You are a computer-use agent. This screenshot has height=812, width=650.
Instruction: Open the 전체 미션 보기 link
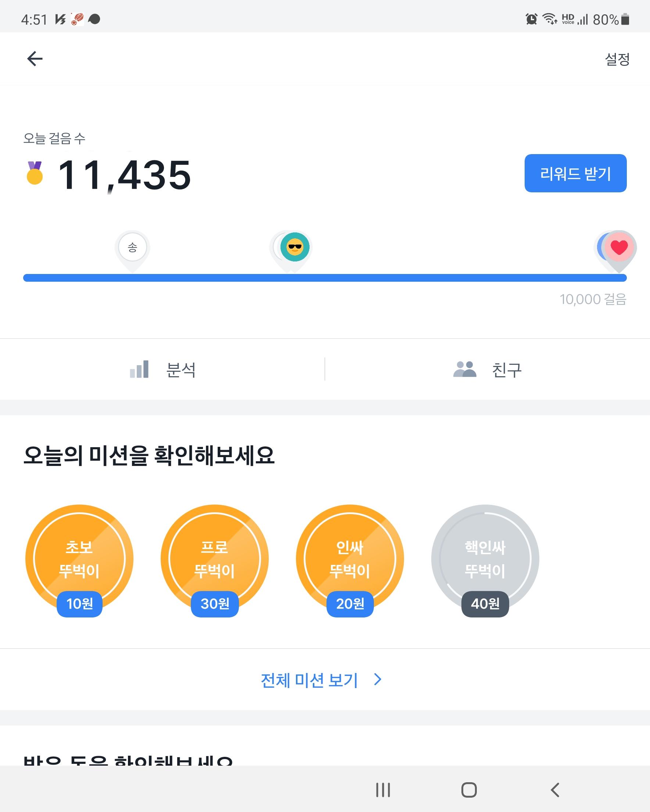[310, 680]
